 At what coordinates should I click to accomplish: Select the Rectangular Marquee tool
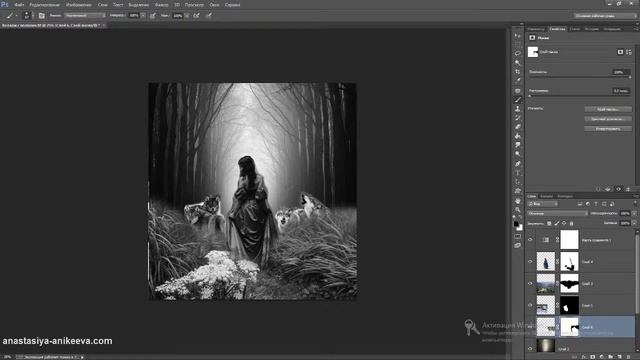click(518, 44)
